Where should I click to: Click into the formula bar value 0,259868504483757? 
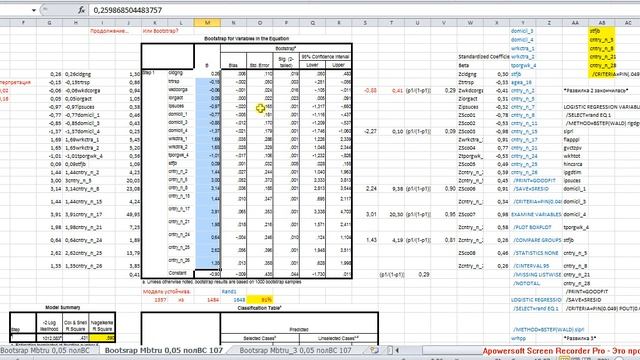pos(127,10)
